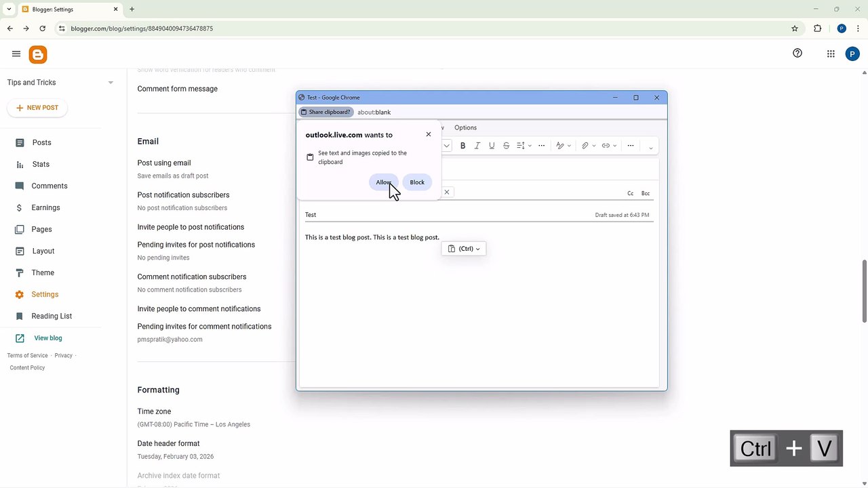Viewport: 868px width, 488px height.
Task: Expand the attach file dropdown arrow
Action: [594, 146]
